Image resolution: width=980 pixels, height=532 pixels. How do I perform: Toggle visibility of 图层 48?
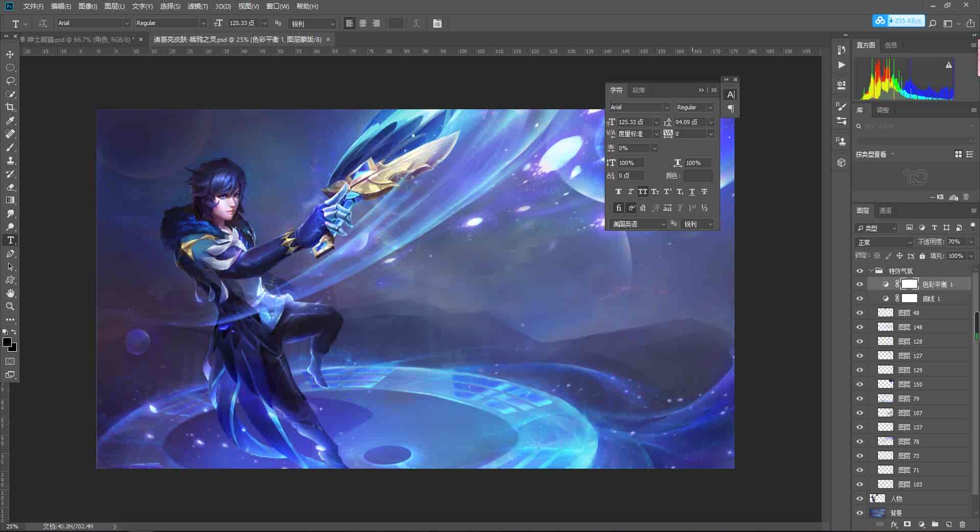pos(860,313)
